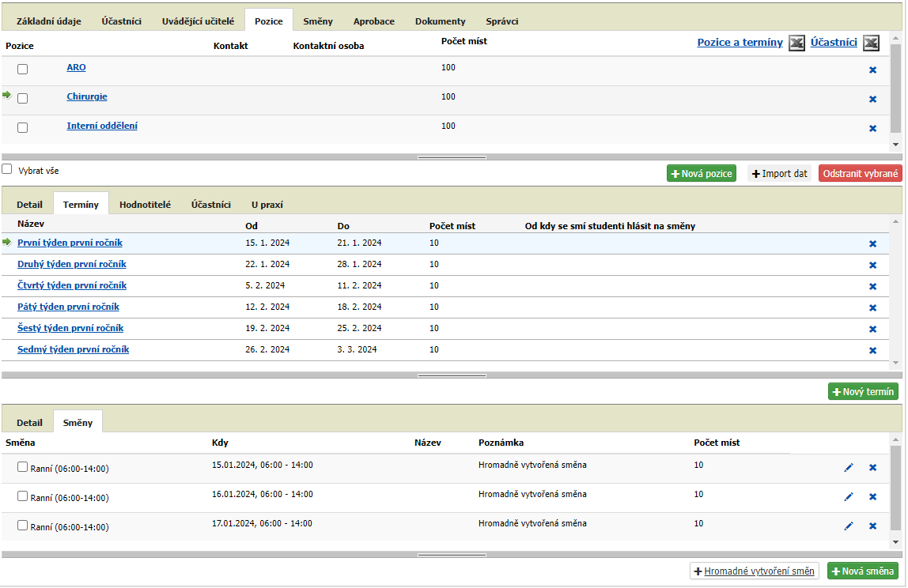908x588 pixels.
Task: Open the Aprobace tab
Action: [x=374, y=21]
